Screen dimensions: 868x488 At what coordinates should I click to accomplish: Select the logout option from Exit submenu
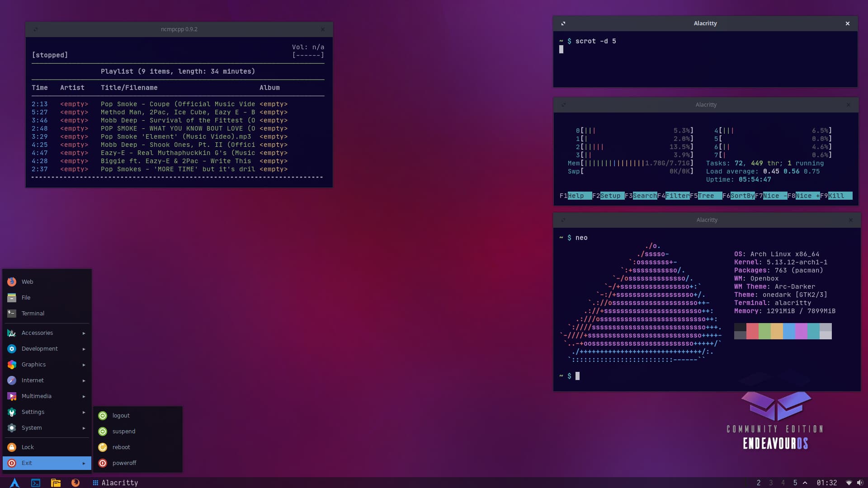[120, 415]
